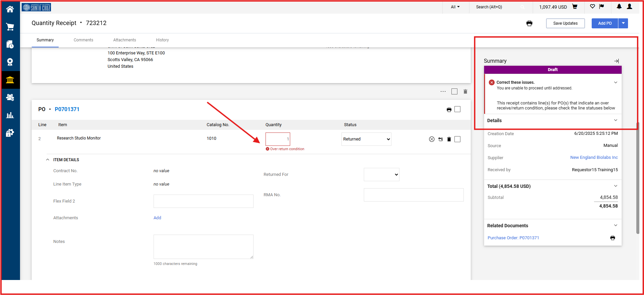This screenshot has height=295, width=644.
Task: Click the RMA No. input field
Action: coord(413,195)
